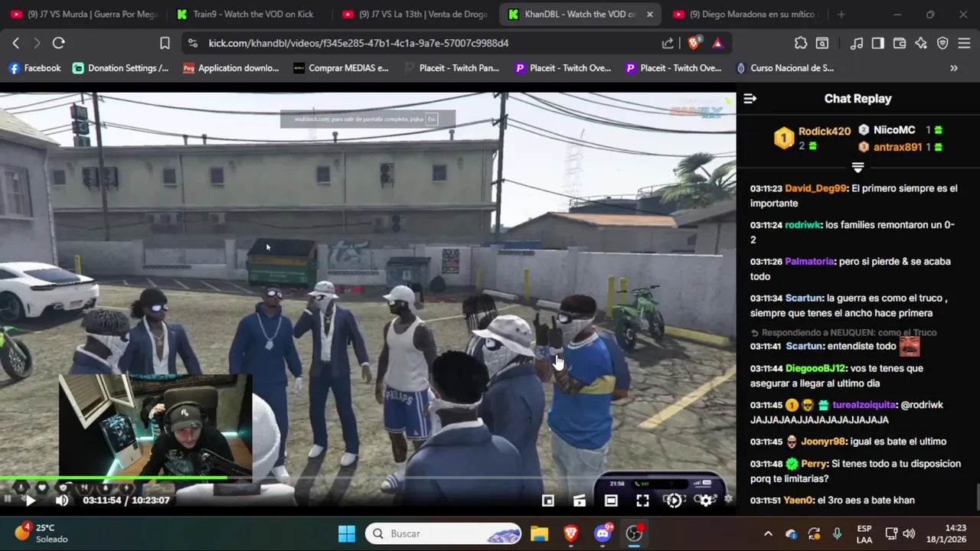Toggle fullscreen mode on the video player
The height and width of the screenshot is (551, 980).
point(642,500)
